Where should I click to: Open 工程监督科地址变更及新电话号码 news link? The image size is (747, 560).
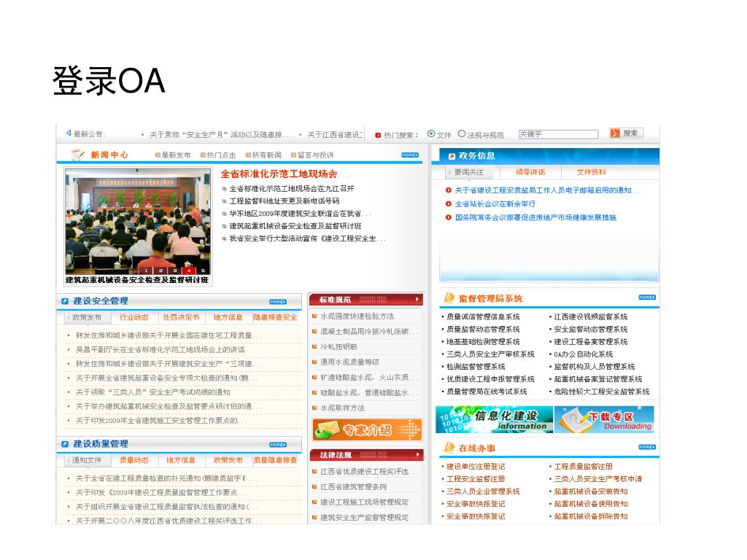tap(285, 201)
